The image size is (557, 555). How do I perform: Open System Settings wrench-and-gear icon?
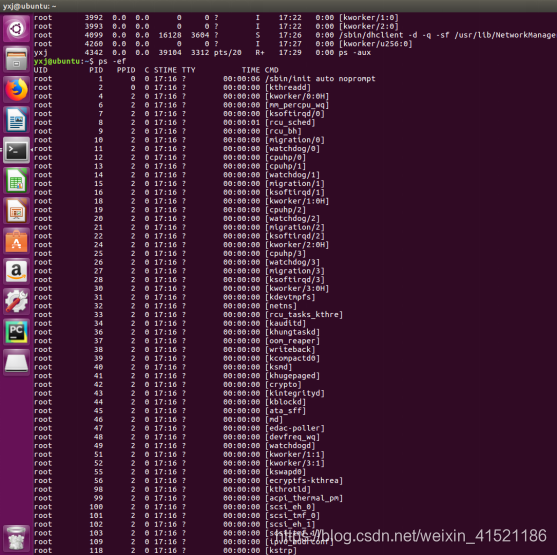coord(16,302)
